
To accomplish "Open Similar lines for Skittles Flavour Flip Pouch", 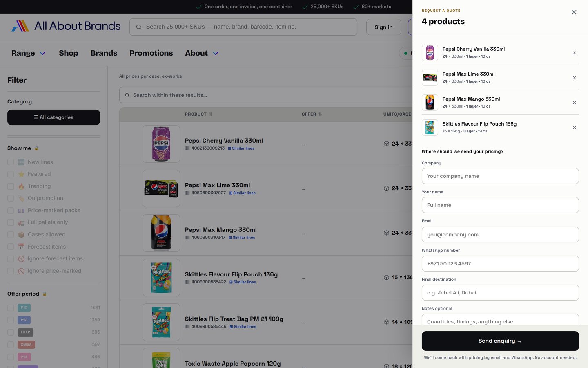I will click(x=243, y=282).
